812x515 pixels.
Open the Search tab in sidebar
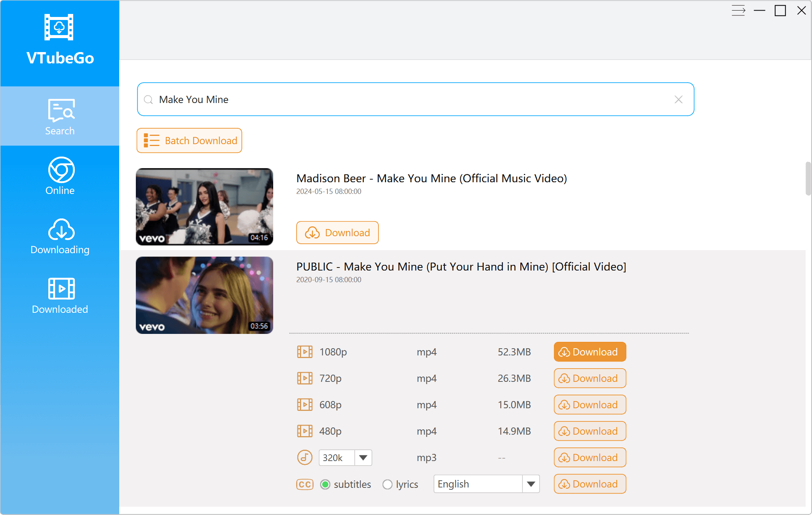point(60,116)
